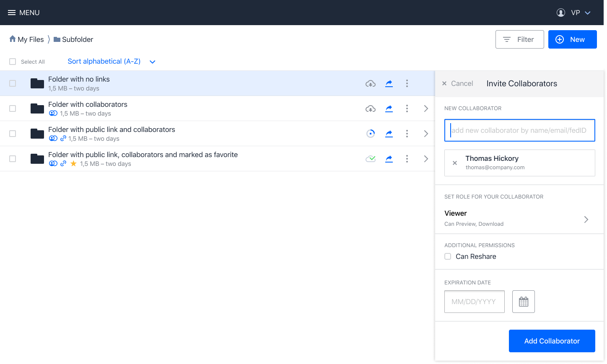Remove Thomas Hickory from collaborators
The width and height of the screenshot is (607, 364).
pyautogui.click(x=455, y=163)
